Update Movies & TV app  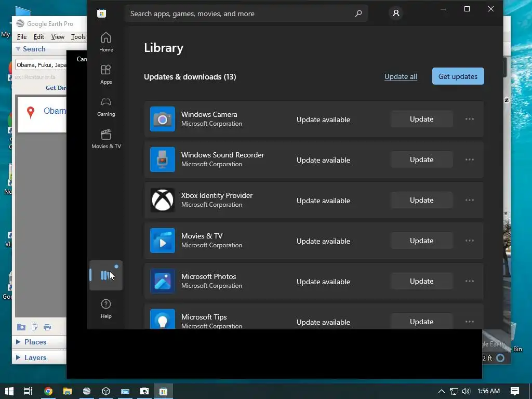coord(421,241)
